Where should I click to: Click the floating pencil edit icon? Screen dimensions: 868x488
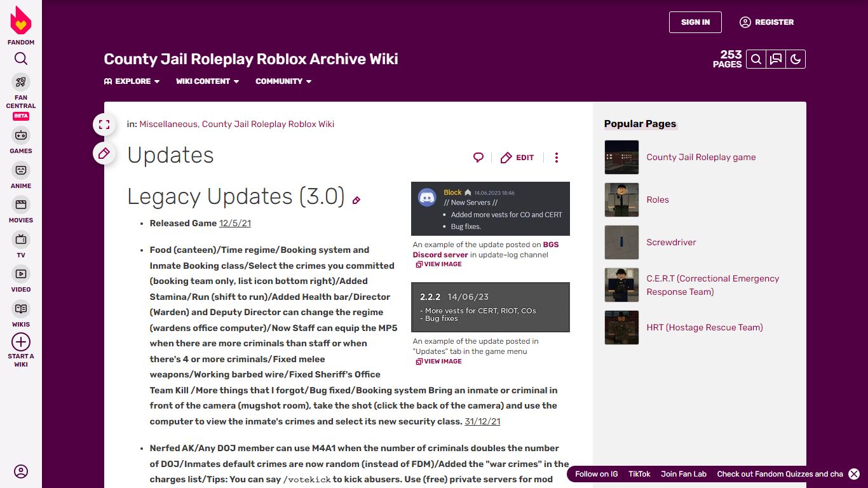pyautogui.click(x=104, y=153)
